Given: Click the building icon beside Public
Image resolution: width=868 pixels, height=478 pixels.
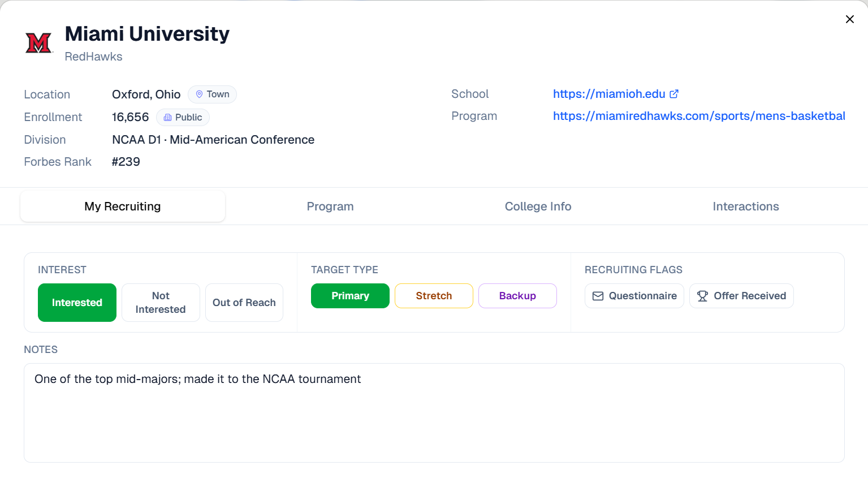Looking at the screenshot, I should (167, 118).
